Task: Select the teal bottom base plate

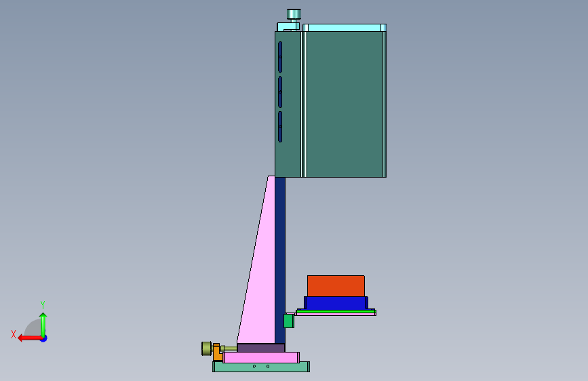Action: [x=261, y=367]
